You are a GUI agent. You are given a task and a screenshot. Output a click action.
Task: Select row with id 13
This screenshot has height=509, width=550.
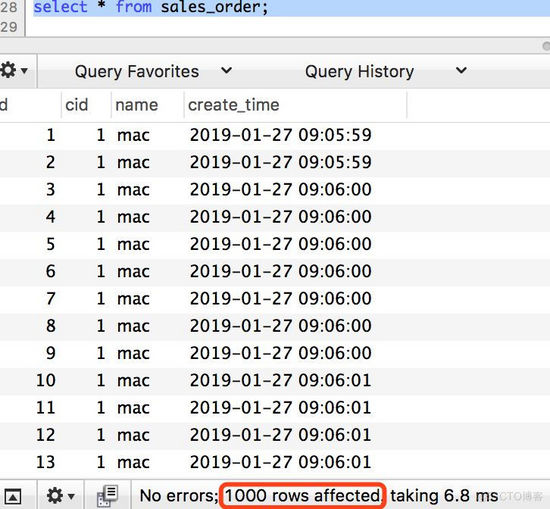click(275, 462)
